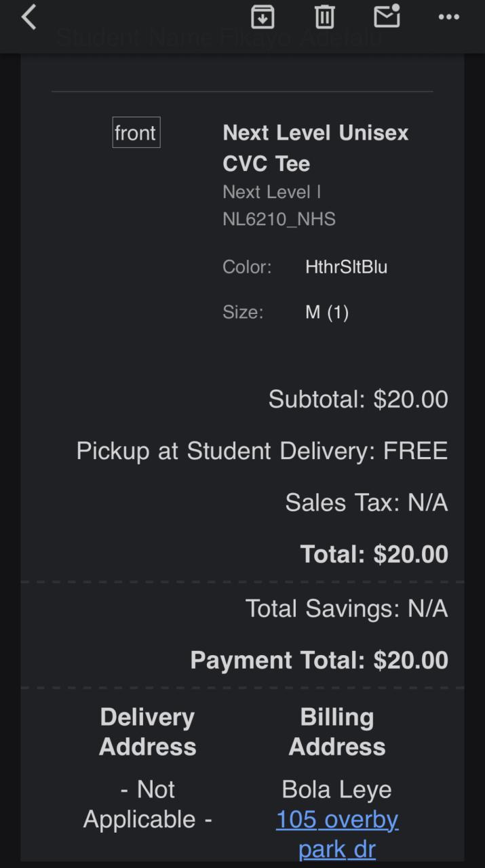Image resolution: width=485 pixels, height=868 pixels.
Task: Tap the NL6210_NHS product code text
Action: 279,219
